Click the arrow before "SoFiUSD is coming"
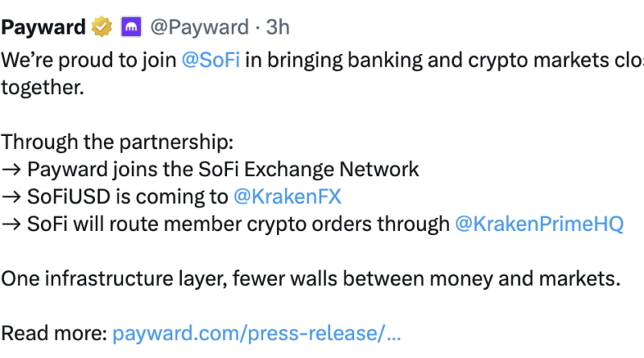Viewport: 644px width, 358px height. 11,197
